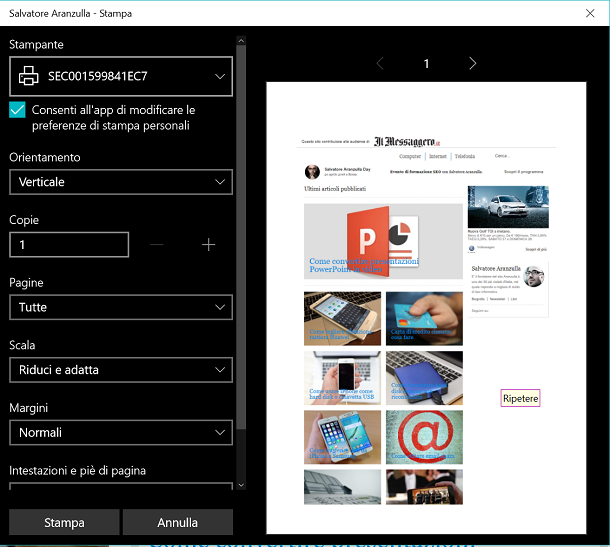Decrease copies with the minus icon
Viewport: 610px width, 547px height.
coord(158,245)
